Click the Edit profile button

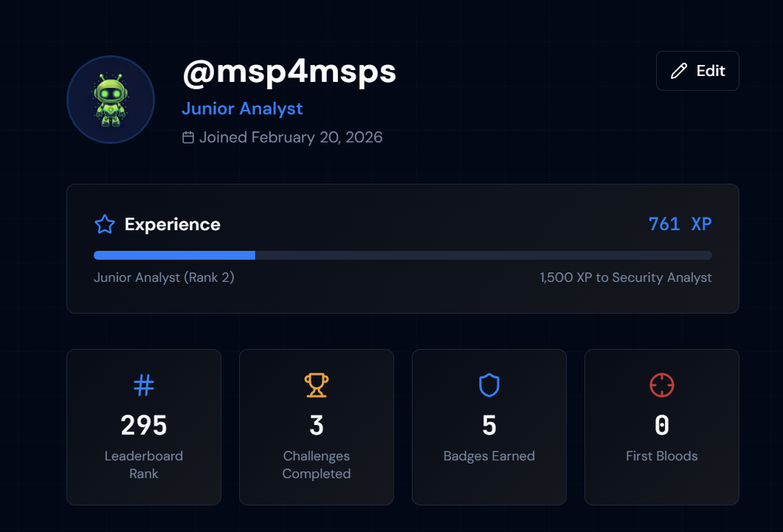(697, 71)
